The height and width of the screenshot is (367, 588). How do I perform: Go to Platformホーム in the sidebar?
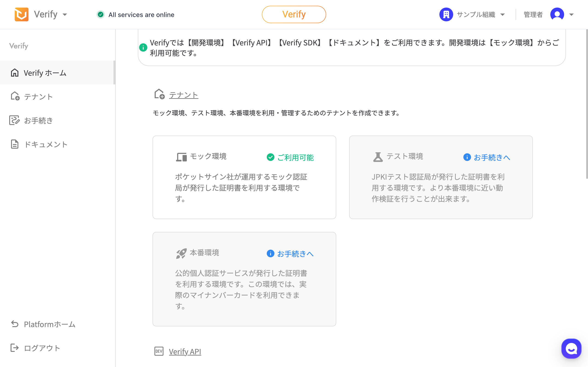point(50,324)
